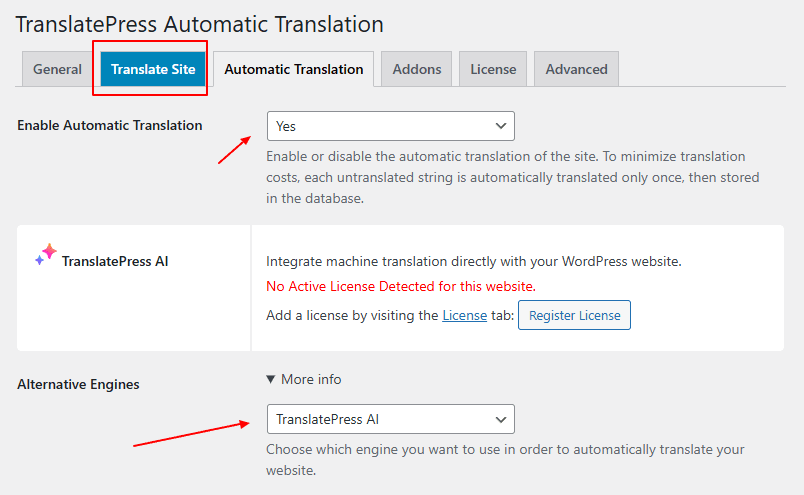
Task: Click 'Enable or disable the automatic translation' description
Action: click(x=513, y=177)
